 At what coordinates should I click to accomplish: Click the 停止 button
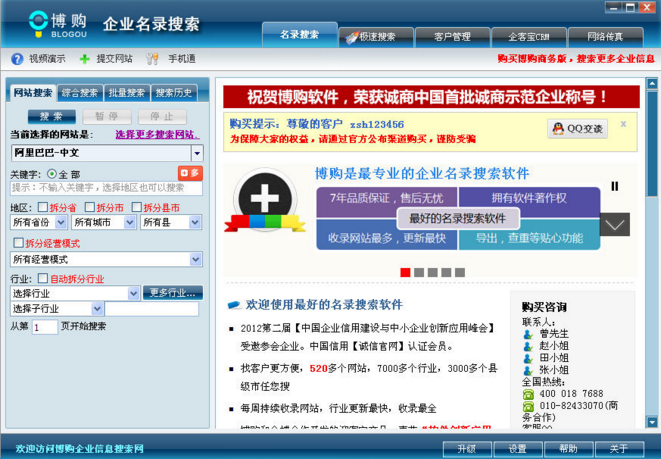coord(162,116)
